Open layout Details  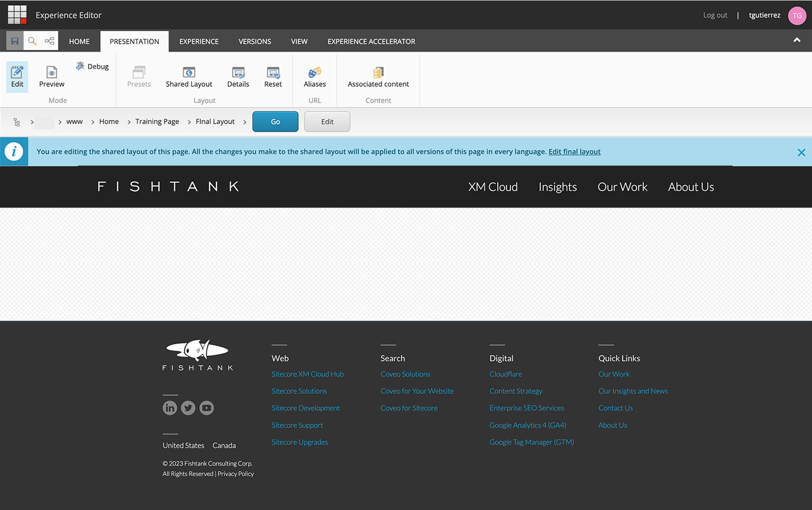(x=238, y=76)
